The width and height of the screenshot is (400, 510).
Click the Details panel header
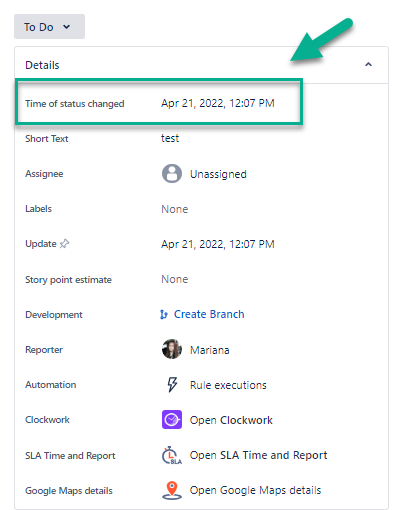(201, 65)
